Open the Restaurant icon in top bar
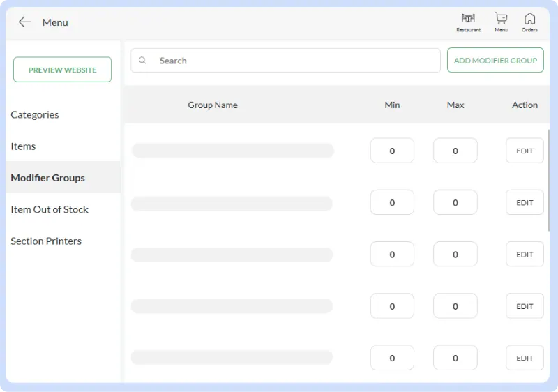This screenshot has width=558, height=392. point(468,22)
